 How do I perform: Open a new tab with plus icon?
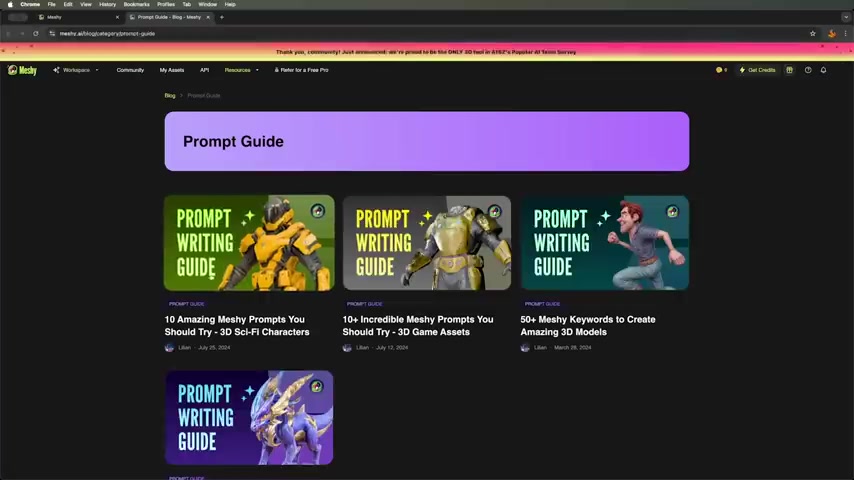point(222,17)
